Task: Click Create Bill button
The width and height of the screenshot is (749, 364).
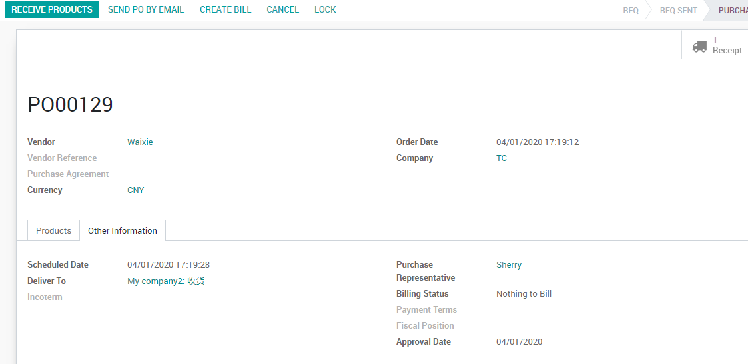Action: [225, 10]
